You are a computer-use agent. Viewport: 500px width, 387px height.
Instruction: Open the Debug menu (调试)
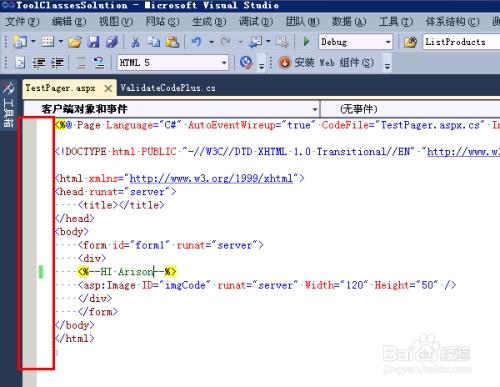coord(256,22)
